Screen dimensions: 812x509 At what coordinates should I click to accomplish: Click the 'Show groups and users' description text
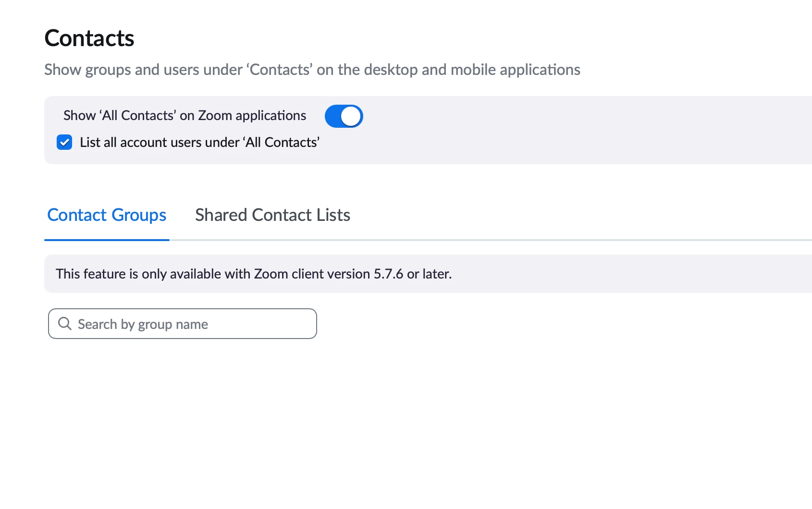click(x=312, y=70)
